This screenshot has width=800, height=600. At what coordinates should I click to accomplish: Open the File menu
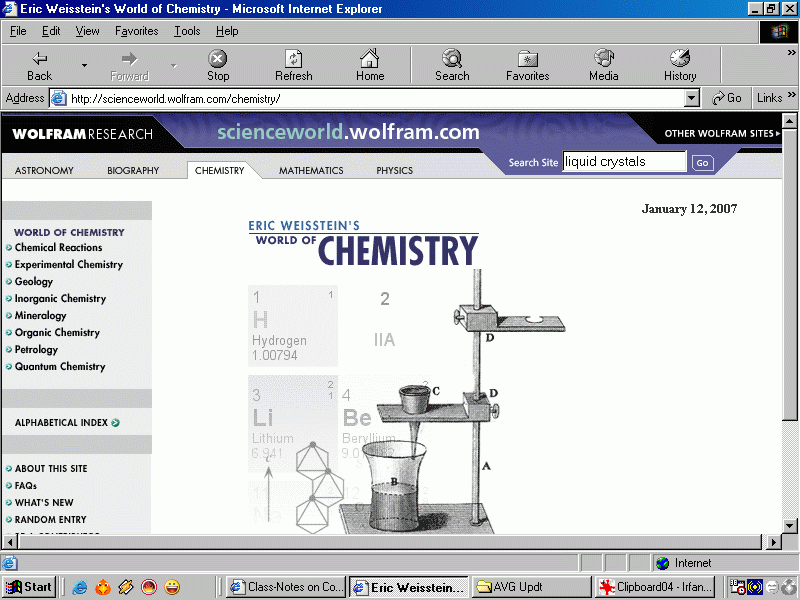click(18, 31)
